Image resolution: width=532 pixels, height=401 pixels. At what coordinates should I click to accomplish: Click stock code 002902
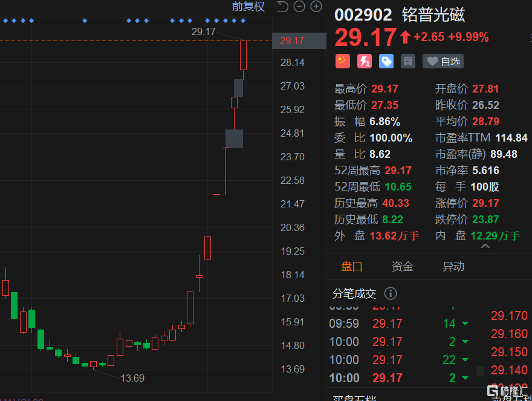tap(363, 15)
